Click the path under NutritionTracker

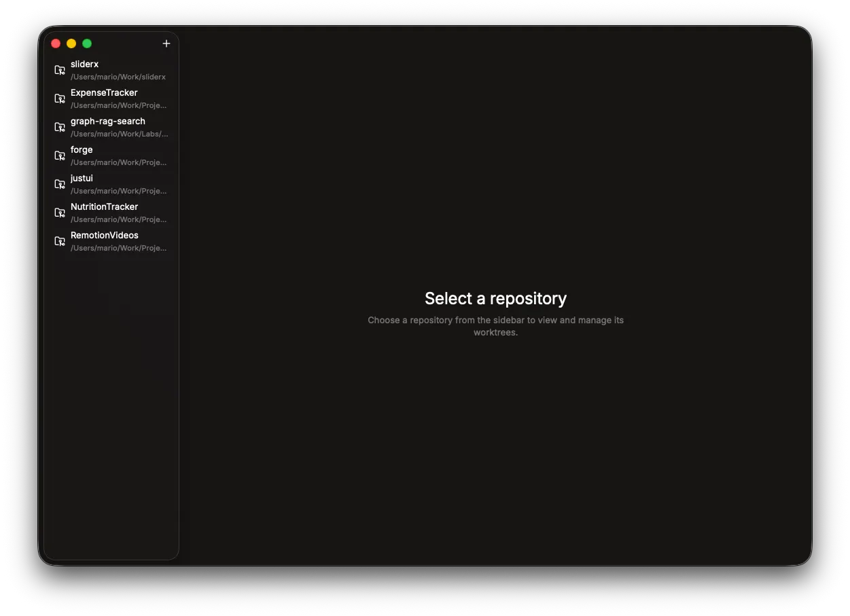(x=119, y=219)
